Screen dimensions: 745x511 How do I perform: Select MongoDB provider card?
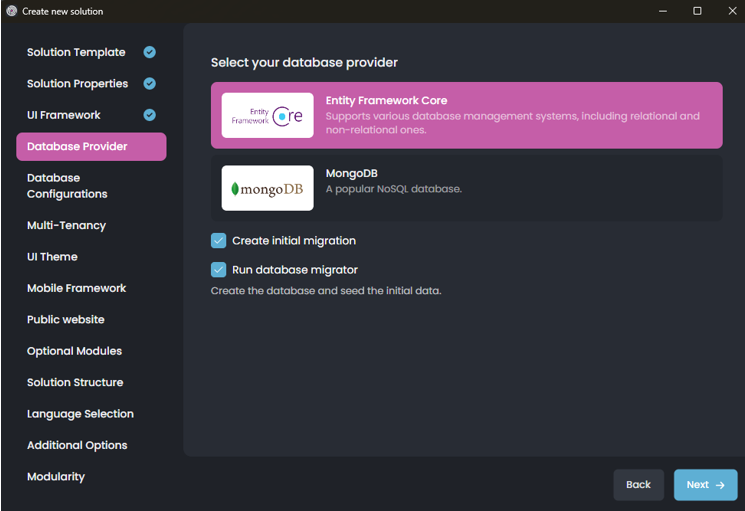[x=467, y=188]
